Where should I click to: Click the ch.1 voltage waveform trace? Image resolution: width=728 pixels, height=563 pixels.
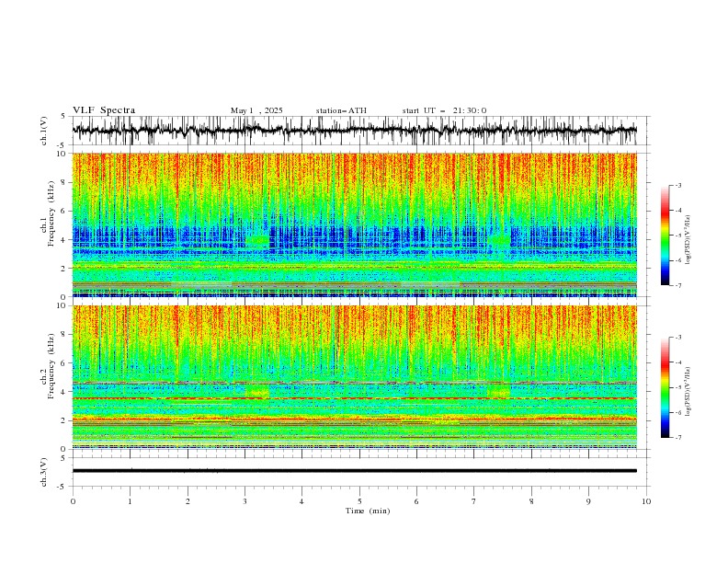pyautogui.click(x=355, y=131)
